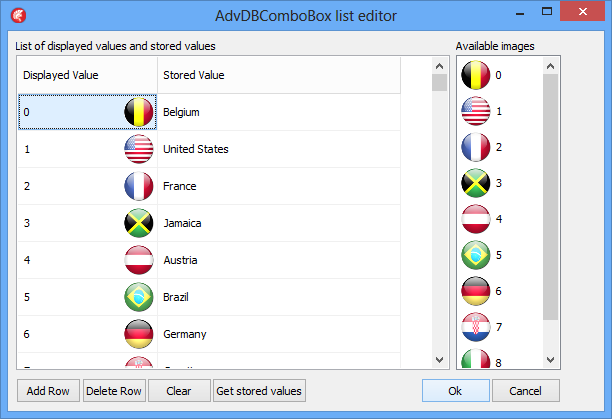
Task: Select image 5 Brazil flag in Available images
Action: pos(475,255)
